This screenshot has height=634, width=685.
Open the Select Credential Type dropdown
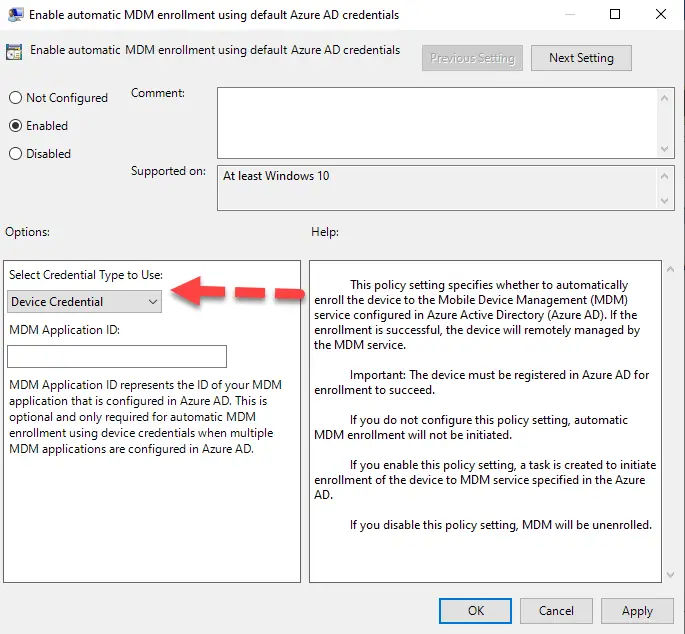(84, 301)
